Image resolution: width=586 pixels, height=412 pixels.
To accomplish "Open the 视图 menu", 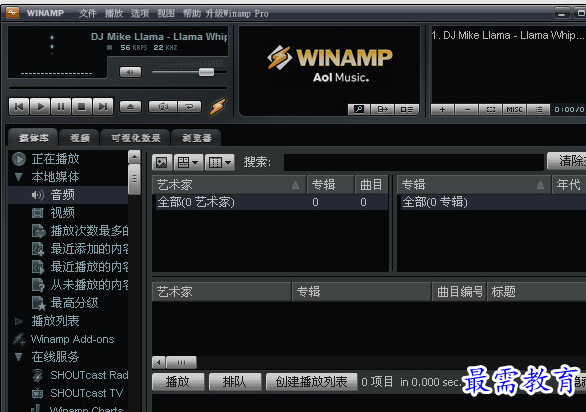I will [166, 13].
